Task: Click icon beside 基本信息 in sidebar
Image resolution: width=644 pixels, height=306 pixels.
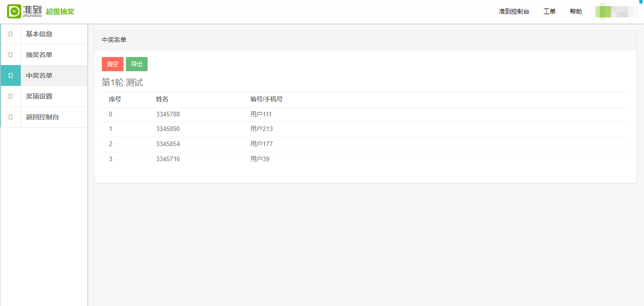Action: coord(10,34)
